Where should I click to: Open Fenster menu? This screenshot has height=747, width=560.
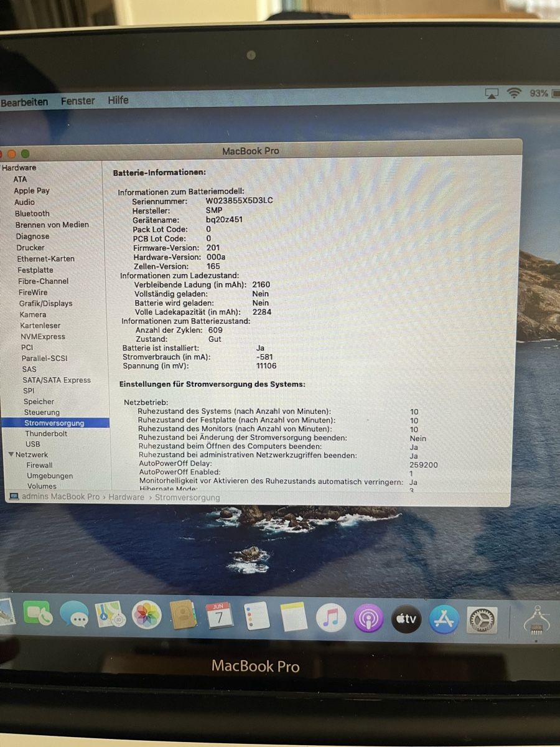pyautogui.click(x=78, y=101)
